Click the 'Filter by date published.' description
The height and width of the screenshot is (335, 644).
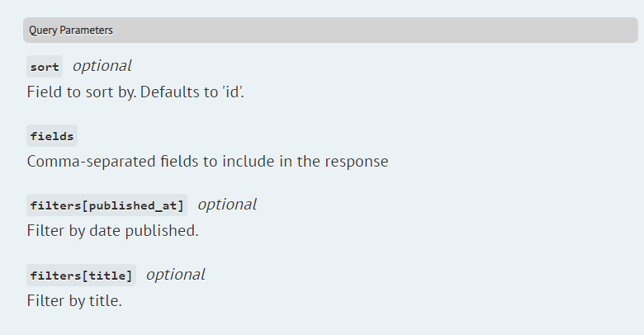click(x=112, y=231)
